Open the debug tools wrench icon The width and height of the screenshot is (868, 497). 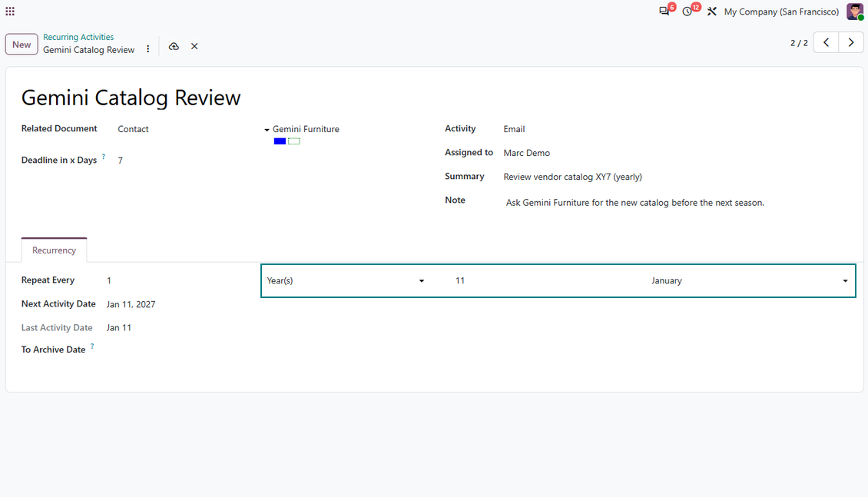pos(712,11)
